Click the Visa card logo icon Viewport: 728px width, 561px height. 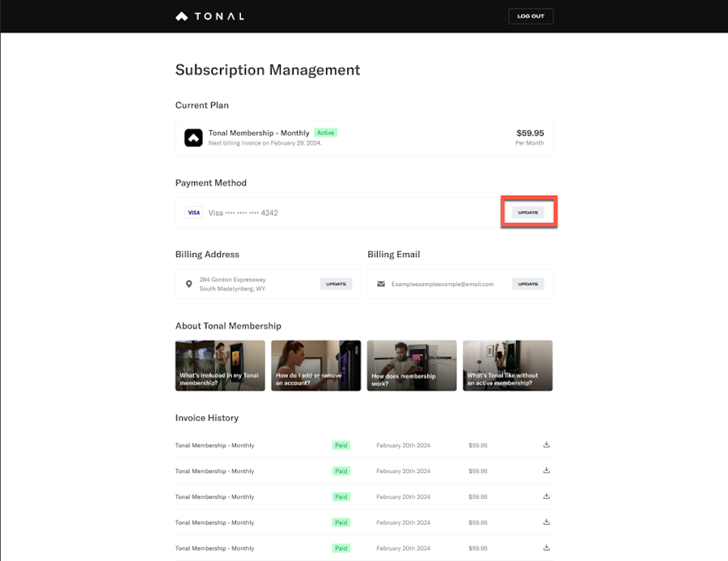pyautogui.click(x=193, y=213)
